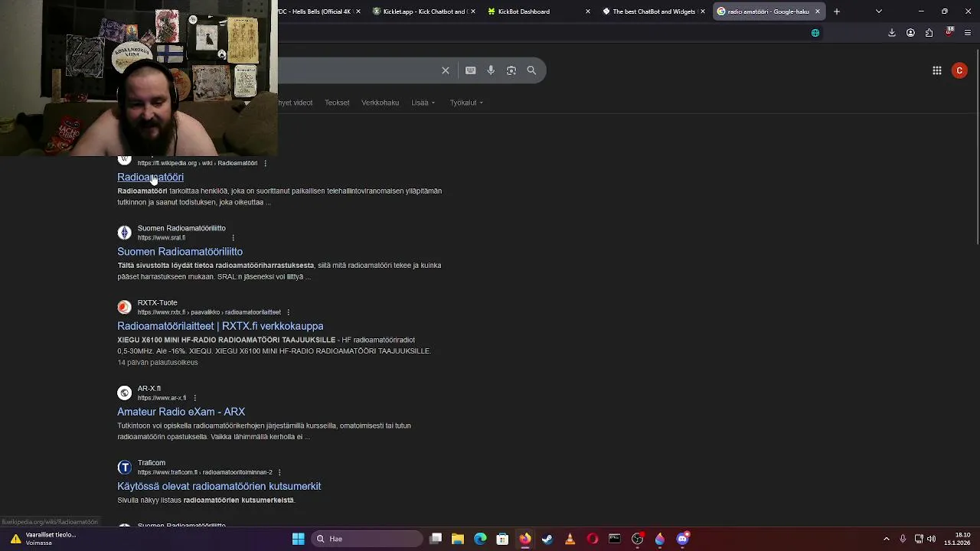Click the taskbar Hae search box

368,539
